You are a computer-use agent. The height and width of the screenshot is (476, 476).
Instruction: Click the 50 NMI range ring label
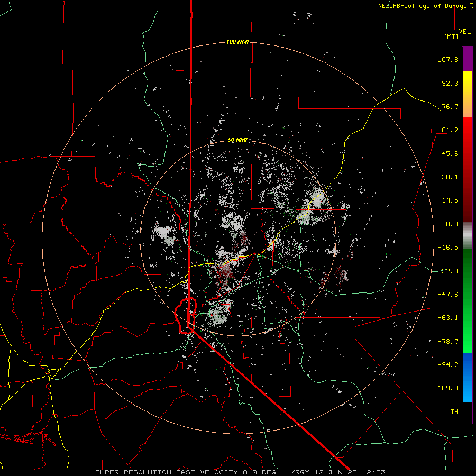(x=237, y=140)
